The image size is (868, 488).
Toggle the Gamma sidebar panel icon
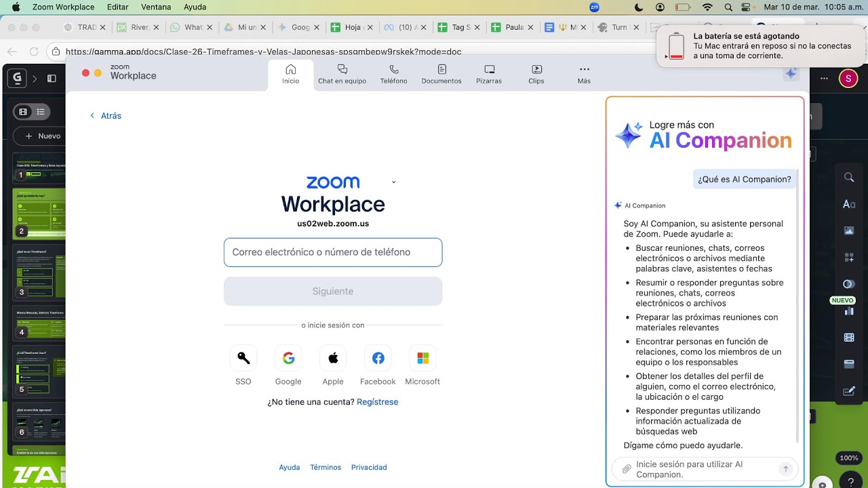(52, 79)
